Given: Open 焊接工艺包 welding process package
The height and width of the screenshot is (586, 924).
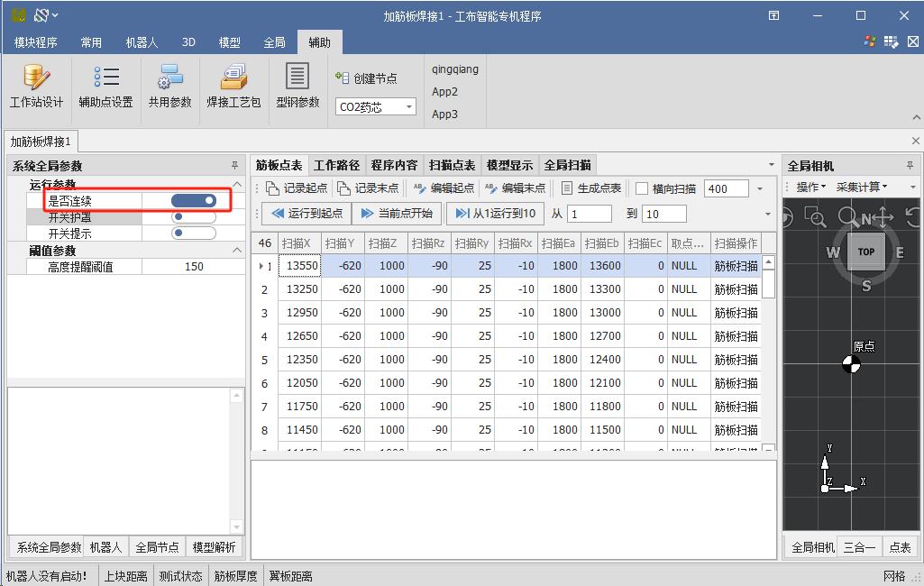Looking at the screenshot, I should 233,86.
